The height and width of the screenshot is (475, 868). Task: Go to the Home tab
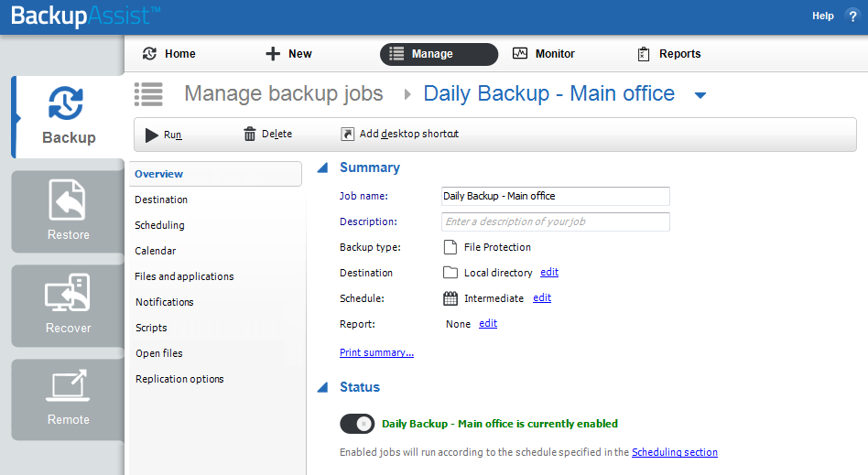[169, 54]
